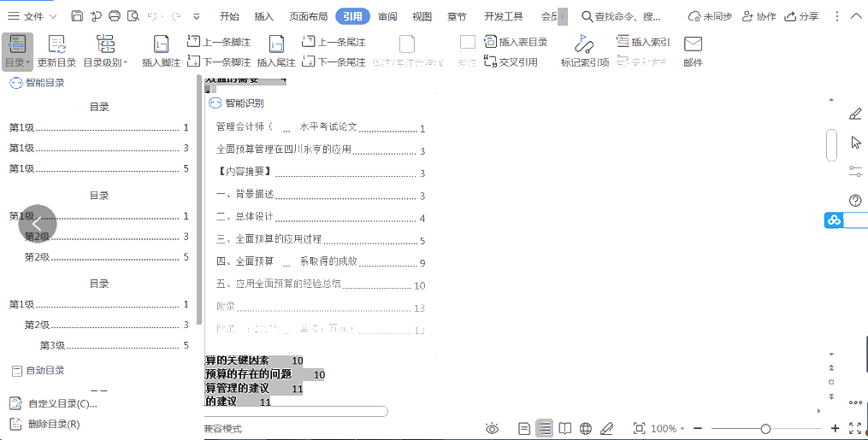Switch to the Chapter (章节) tab
868x440 pixels.
[457, 16]
